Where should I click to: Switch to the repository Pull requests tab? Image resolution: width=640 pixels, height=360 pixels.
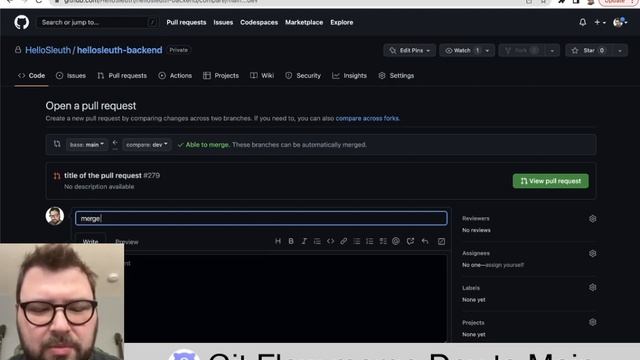coord(122,76)
